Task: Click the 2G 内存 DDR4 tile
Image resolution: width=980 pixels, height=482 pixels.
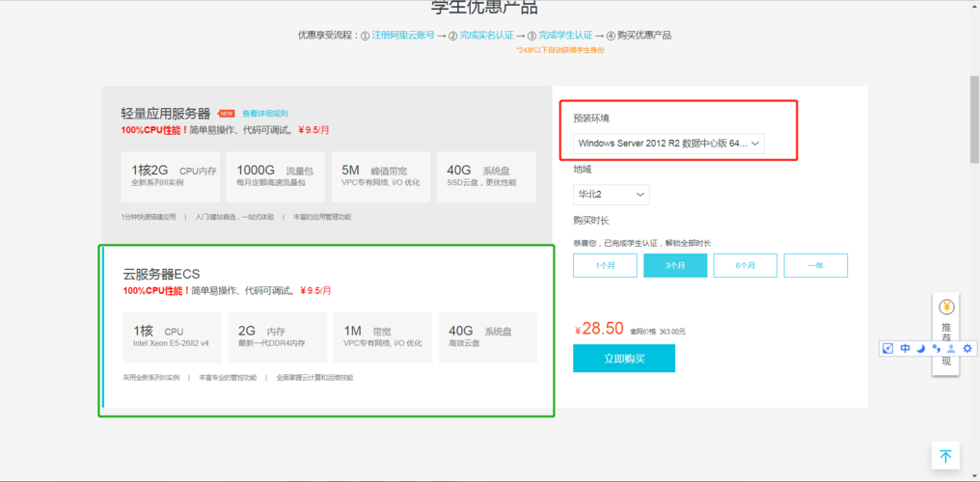Action: (x=278, y=337)
